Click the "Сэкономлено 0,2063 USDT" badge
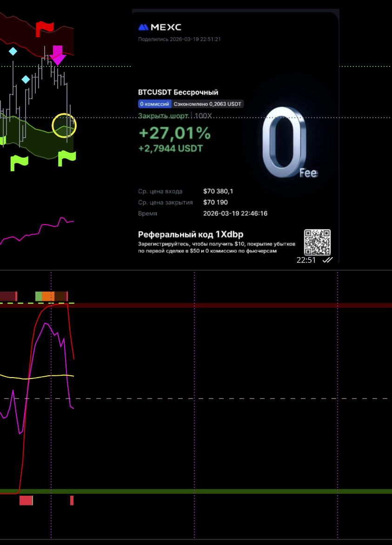 tap(207, 104)
